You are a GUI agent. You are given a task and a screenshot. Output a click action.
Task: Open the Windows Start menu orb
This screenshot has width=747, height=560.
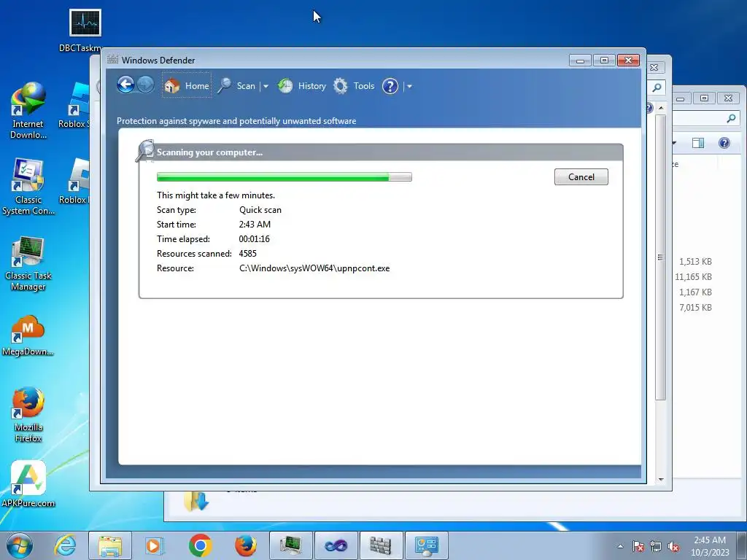point(20,545)
